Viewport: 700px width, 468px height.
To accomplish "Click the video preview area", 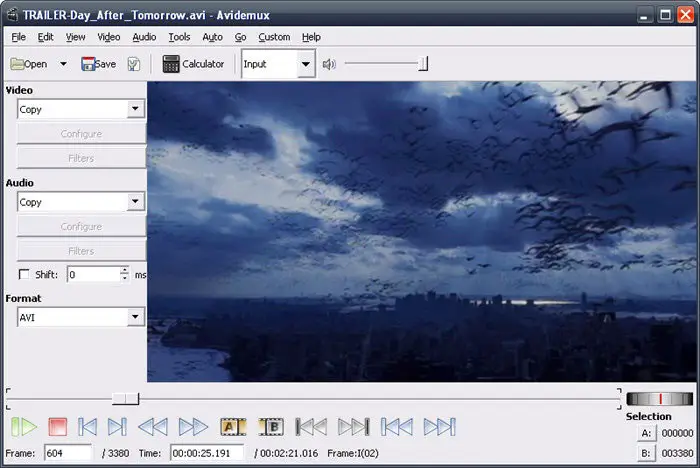I will (421, 231).
